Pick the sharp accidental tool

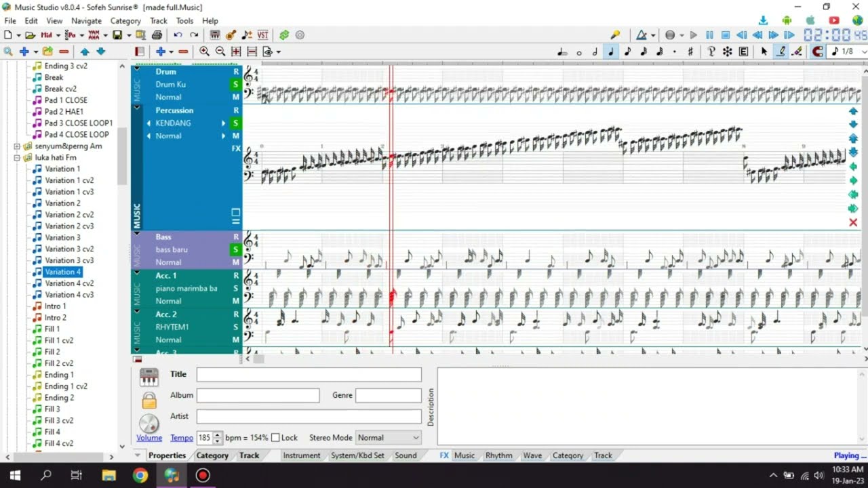tap(690, 52)
